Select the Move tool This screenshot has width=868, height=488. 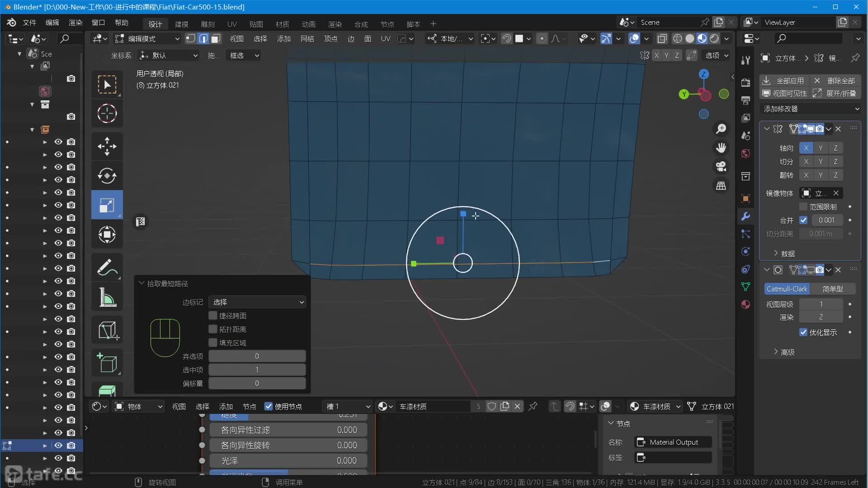tap(107, 146)
